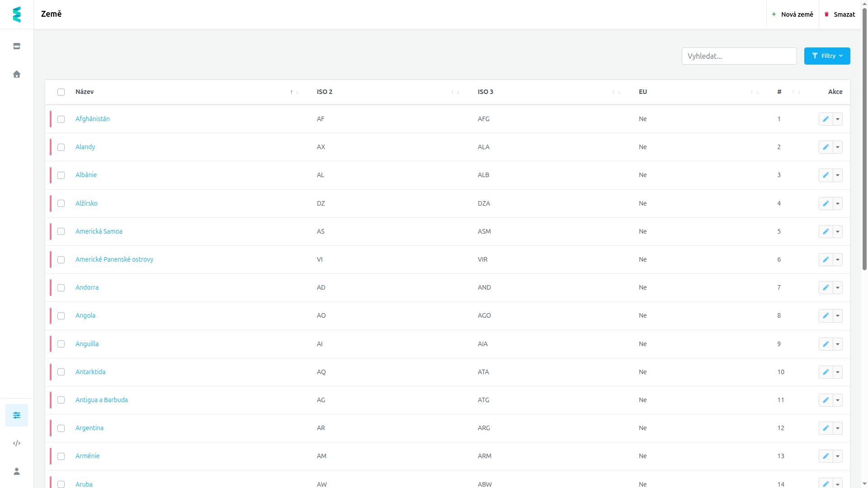Open the Americká Samoa link
Viewport: 868px width, 488px height.
[x=99, y=231]
